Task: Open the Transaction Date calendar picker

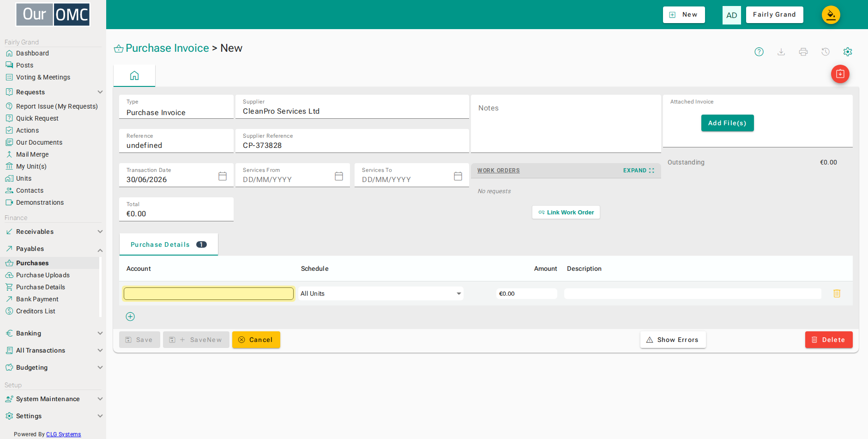Action: click(x=223, y=176)
